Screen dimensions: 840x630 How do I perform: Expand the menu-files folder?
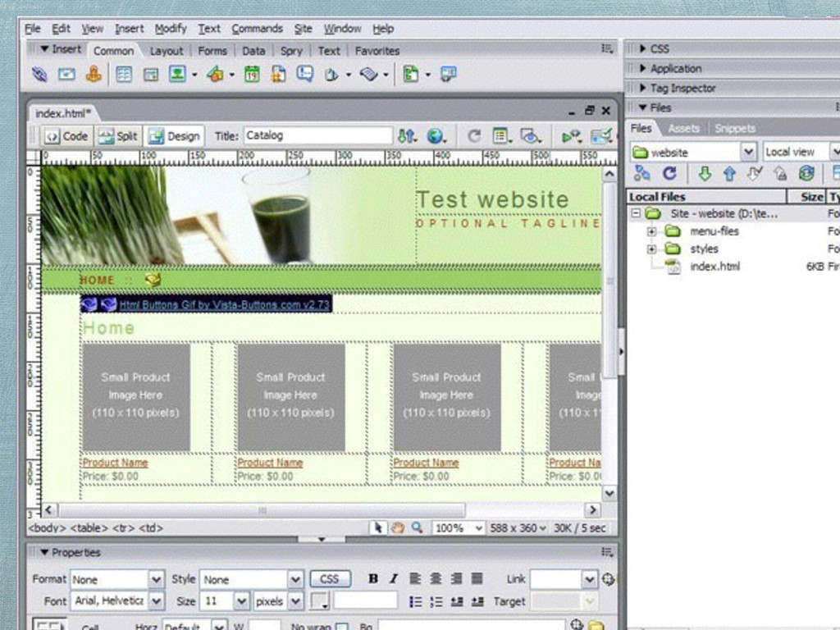click(x=651, y=231)
